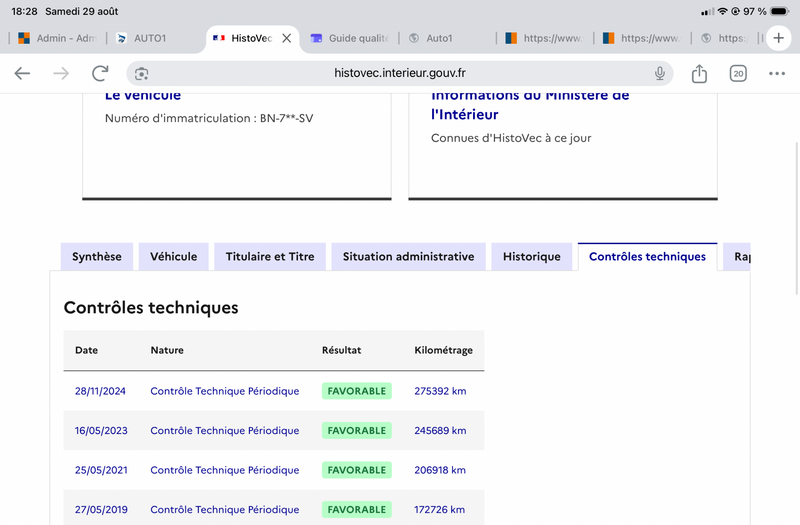Select date 25/05/2021 in the table
The width and height of the screenshot is (800, 525).
pyautogui.click(x=101, y=470)
